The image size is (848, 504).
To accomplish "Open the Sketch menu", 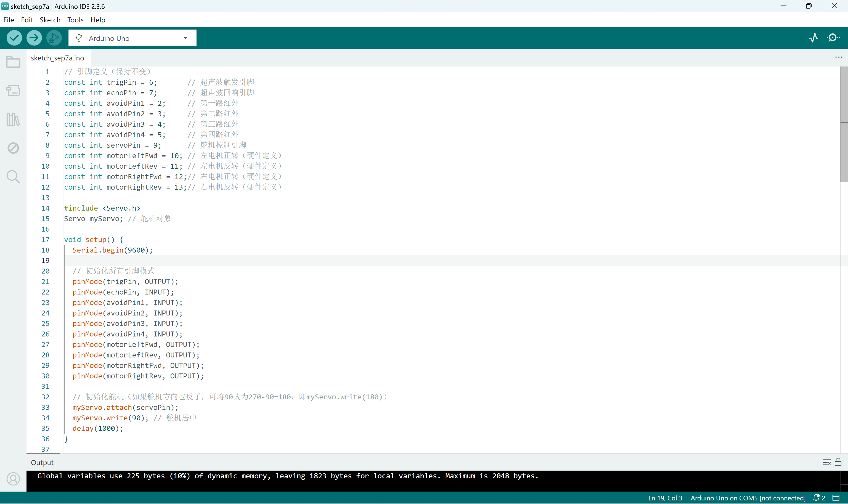I will click(50, 20).
